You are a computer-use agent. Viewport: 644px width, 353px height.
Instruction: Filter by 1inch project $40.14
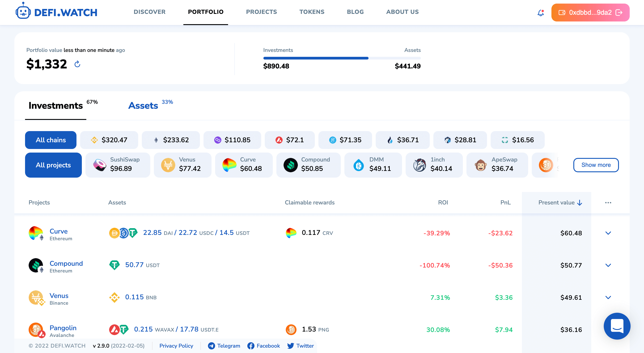tap(434, 165)
